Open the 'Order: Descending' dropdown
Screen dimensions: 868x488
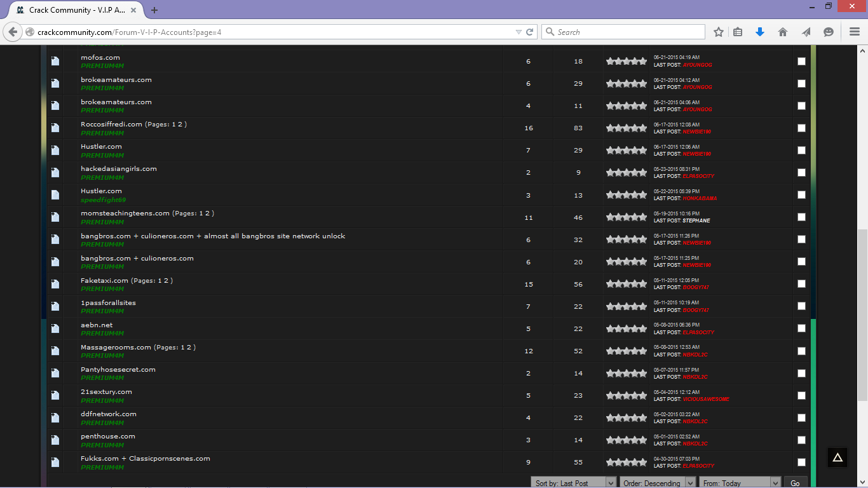click(x=658, y=483)
